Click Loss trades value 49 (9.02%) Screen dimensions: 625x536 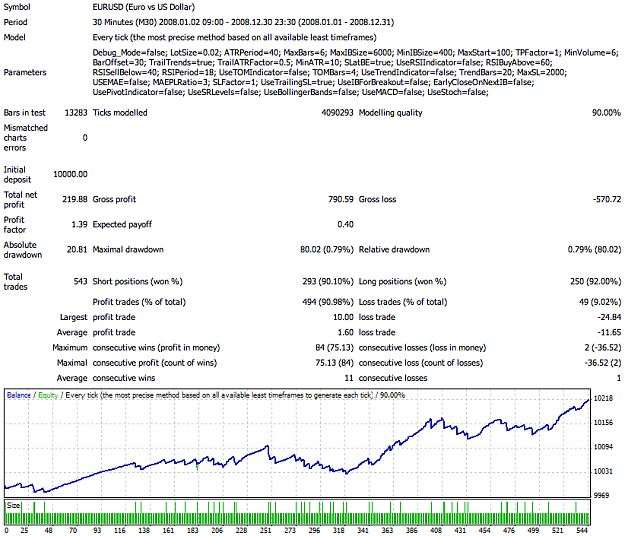600,302
